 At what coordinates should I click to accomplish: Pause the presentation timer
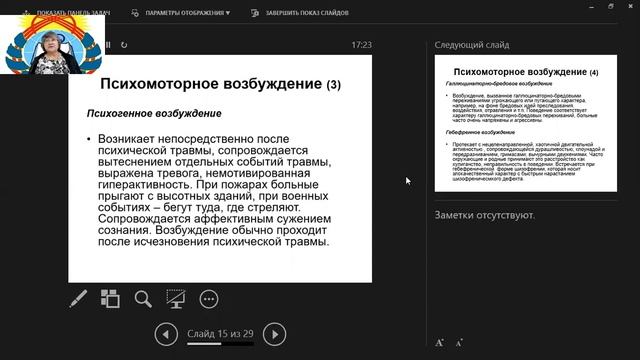point(108,44)
